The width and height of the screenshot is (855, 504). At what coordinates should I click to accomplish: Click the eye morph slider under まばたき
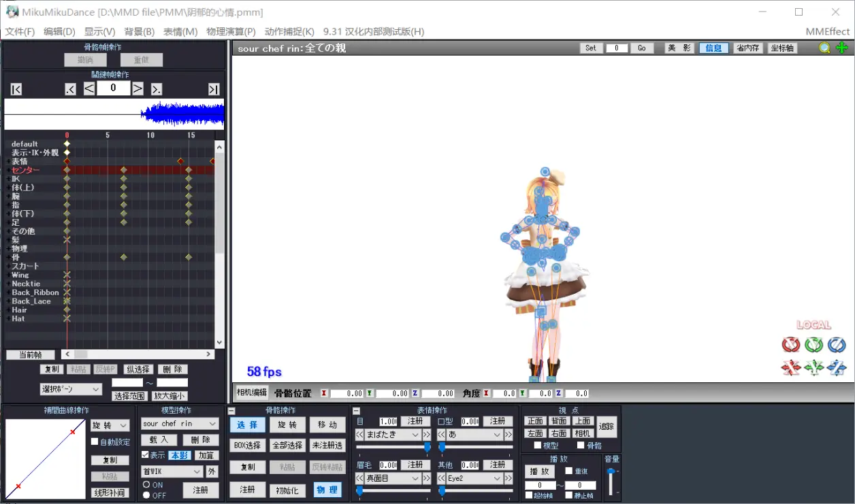click(x=392, y=447)
